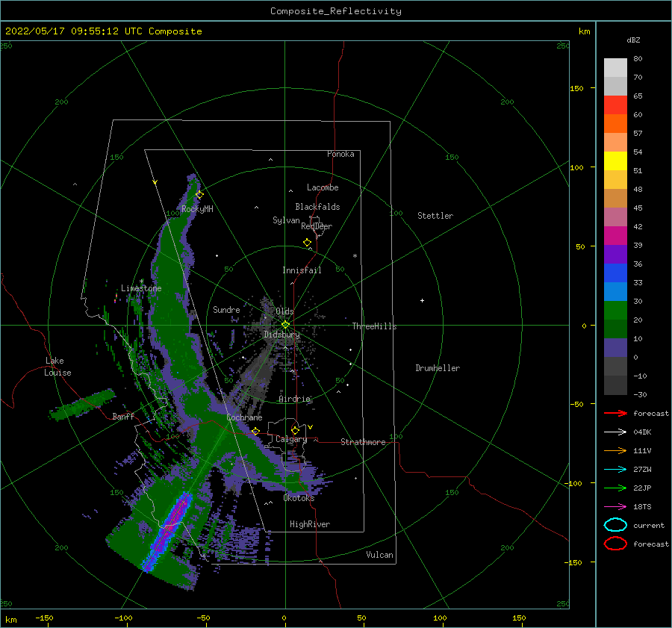Click the blue 33 dBZ color swatch

tap(615, 273)
